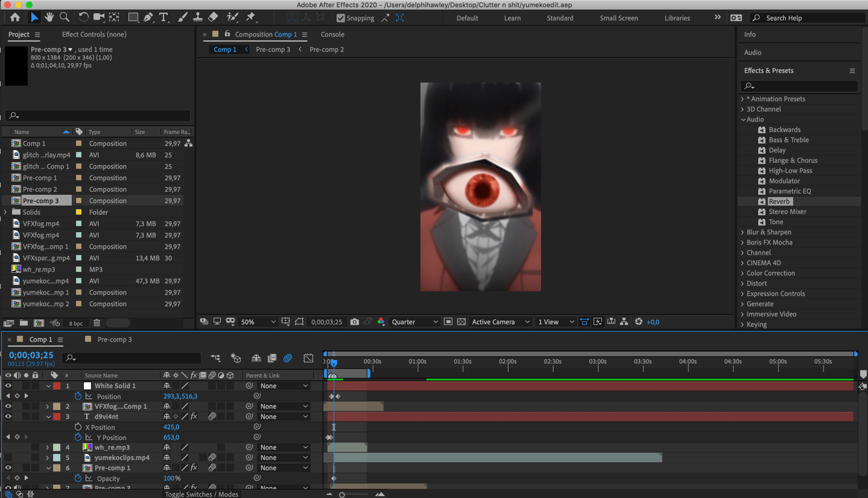
Task: Open the Active Camera dropdown
Action: [x=500, y=322]
